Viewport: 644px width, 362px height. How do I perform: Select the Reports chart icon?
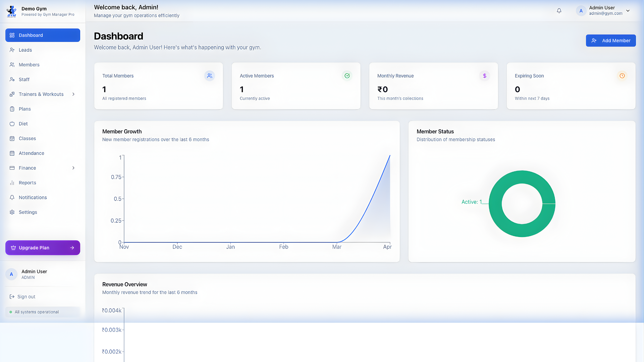[x=12, y=183]
